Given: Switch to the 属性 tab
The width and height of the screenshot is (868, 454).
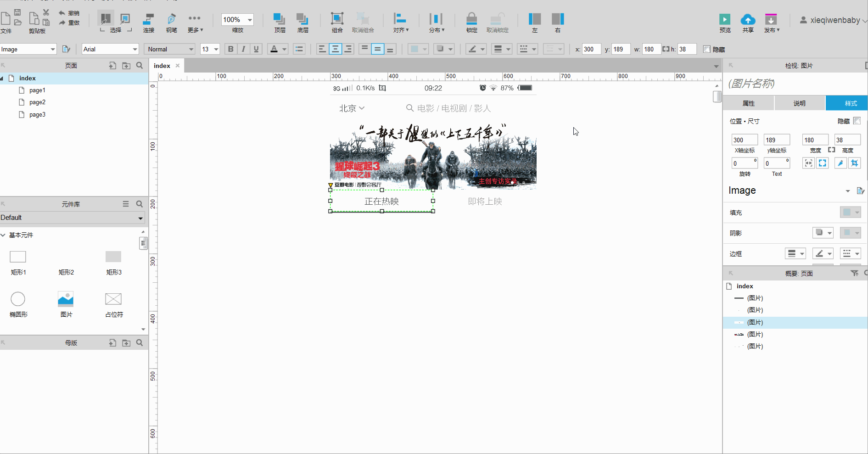Looking at the screenshot, I should [748, 103].
